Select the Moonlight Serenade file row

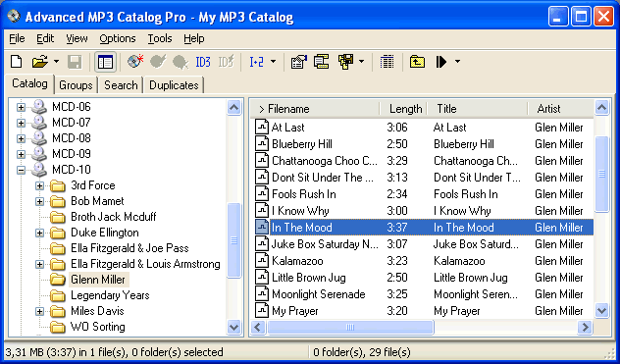[424, 294]
